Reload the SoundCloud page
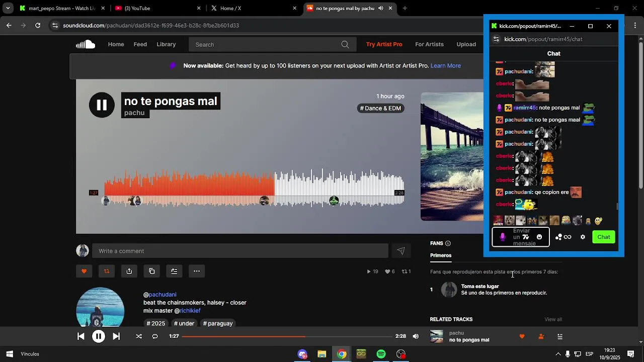Screen dimensions: 644x362 point(38,25)
